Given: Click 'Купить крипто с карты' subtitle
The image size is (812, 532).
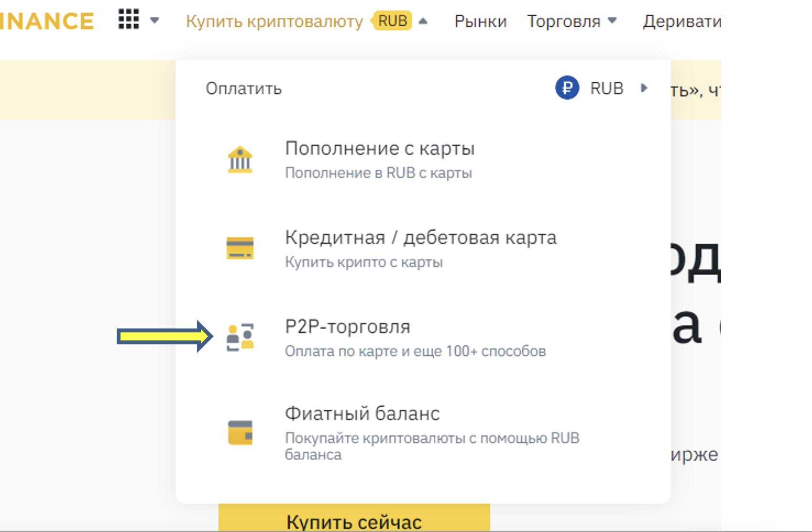Looking at the screenshot, I should click(364, 262).
